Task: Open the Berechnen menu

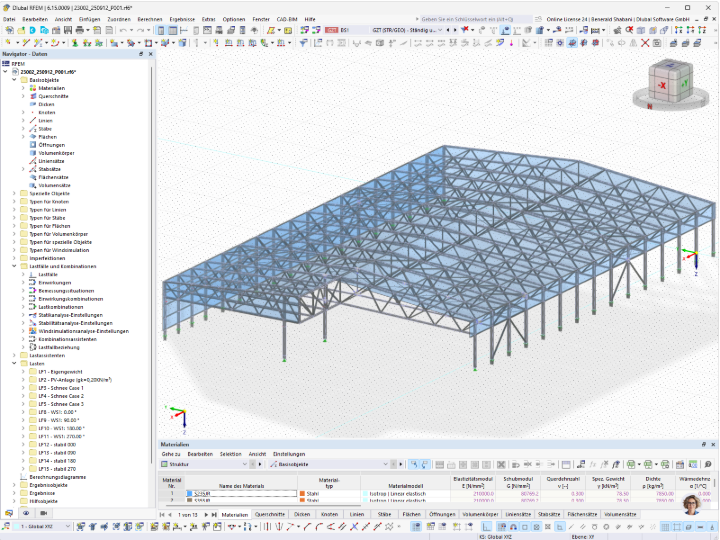Action: tap(150, 19)
